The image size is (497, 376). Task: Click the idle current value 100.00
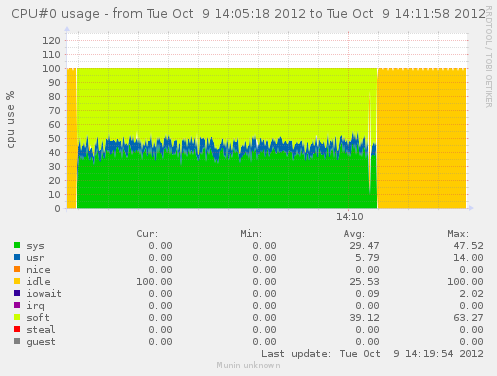[x=154, y=282]
